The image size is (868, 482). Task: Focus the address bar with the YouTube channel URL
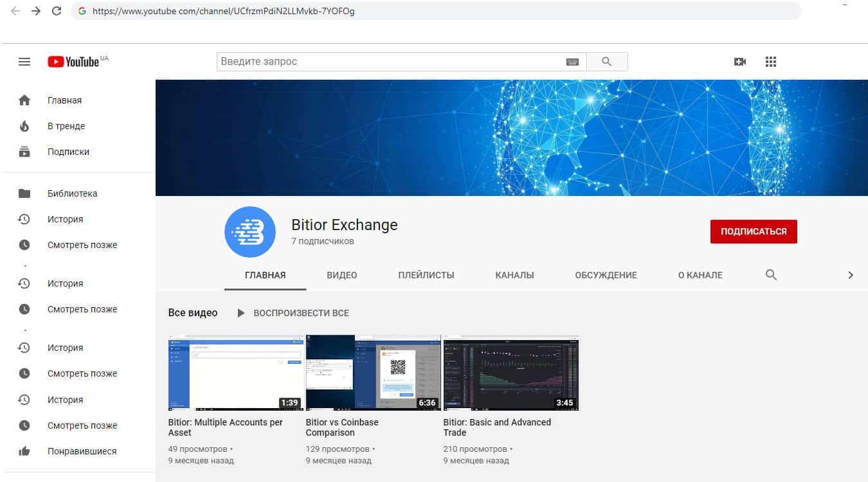(x=436, y=11)
